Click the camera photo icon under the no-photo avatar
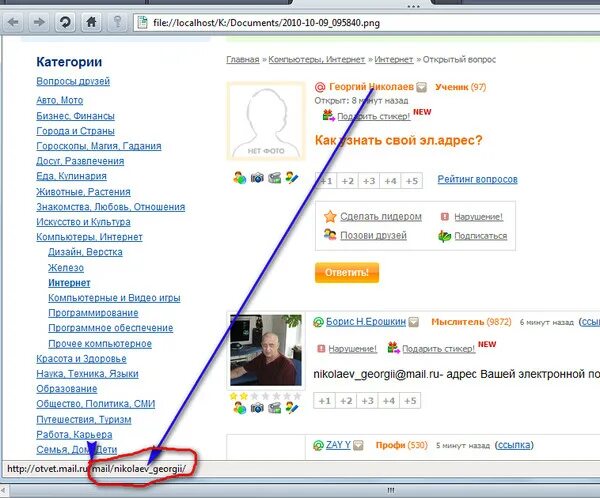600x498 pixels. tap(257, 178)
